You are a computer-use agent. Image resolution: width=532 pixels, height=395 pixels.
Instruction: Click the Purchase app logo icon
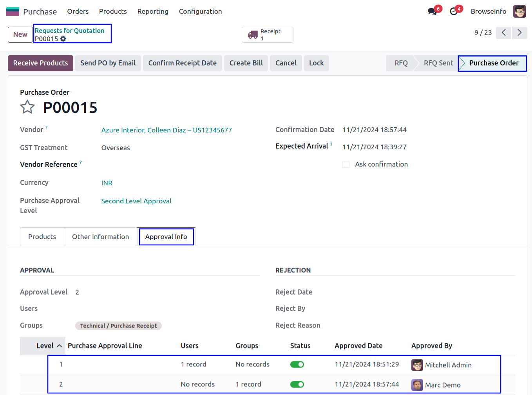tap(13, 11)
